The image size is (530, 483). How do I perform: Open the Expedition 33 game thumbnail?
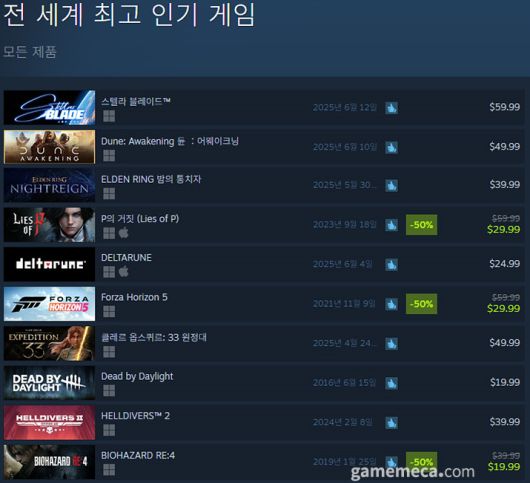pyautogui.click(x=49, y=343)
